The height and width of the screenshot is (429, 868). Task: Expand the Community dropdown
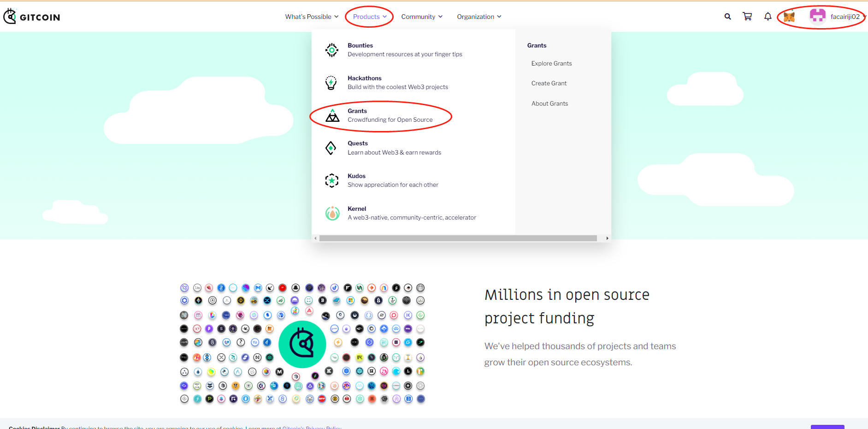point(421,17)
